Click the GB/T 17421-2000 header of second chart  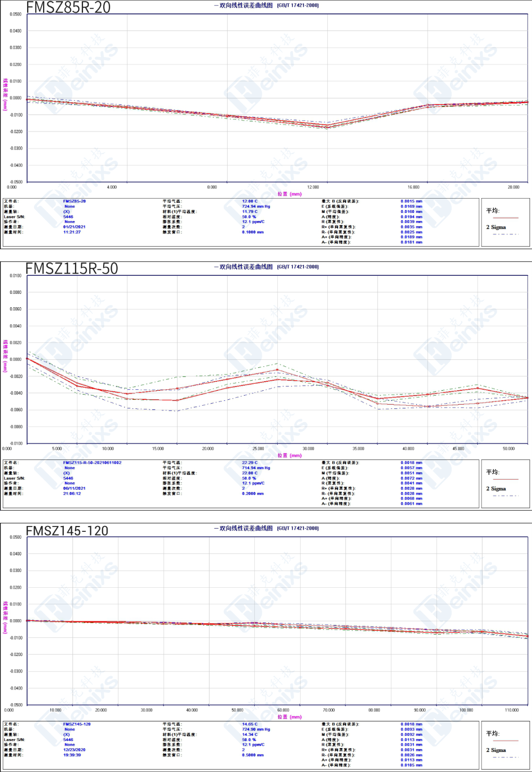[x=298, y=267]
